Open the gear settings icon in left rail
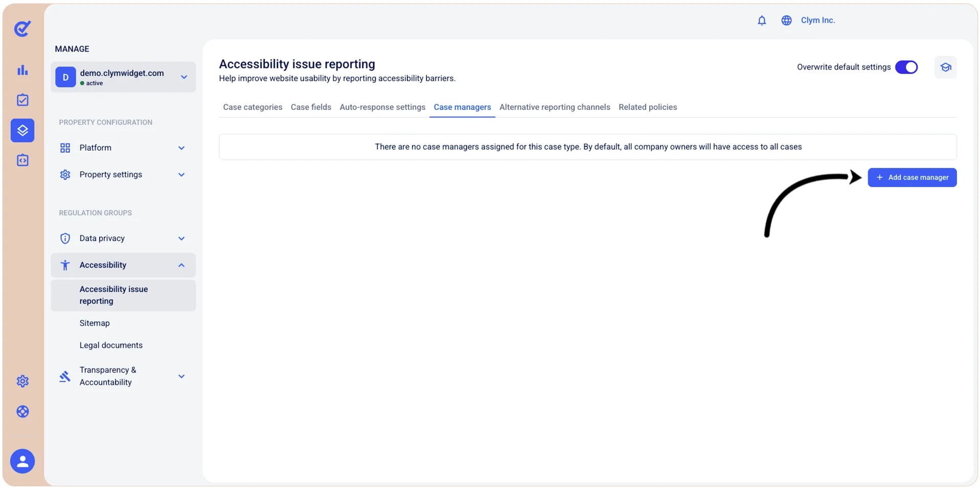 [22, 381]
